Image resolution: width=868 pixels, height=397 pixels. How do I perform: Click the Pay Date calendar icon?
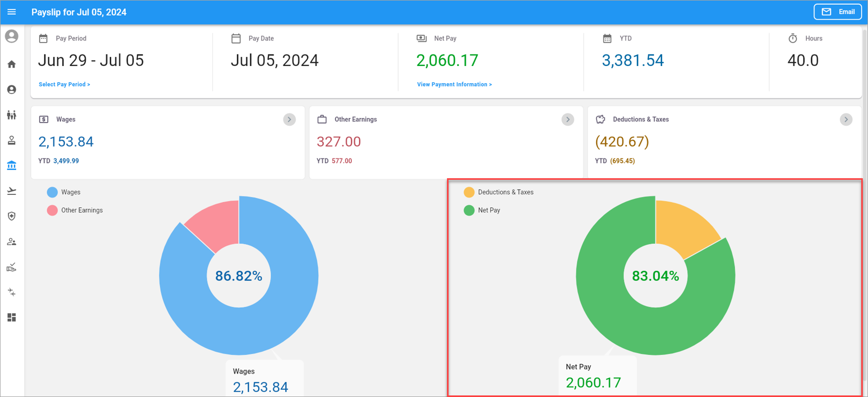coord(236,38)
